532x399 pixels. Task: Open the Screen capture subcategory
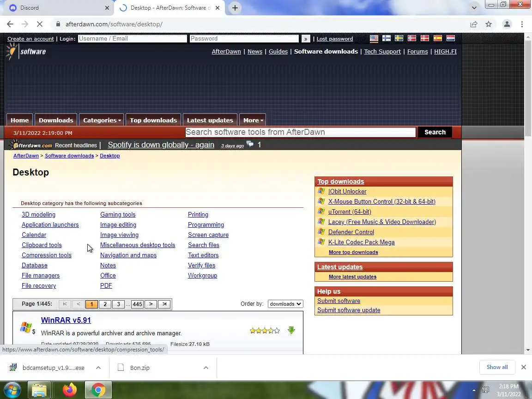208,235
